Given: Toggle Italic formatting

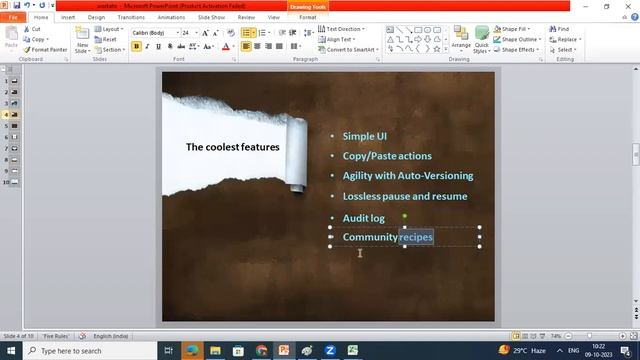Looking at the screenshot, I should pos(147,46).
